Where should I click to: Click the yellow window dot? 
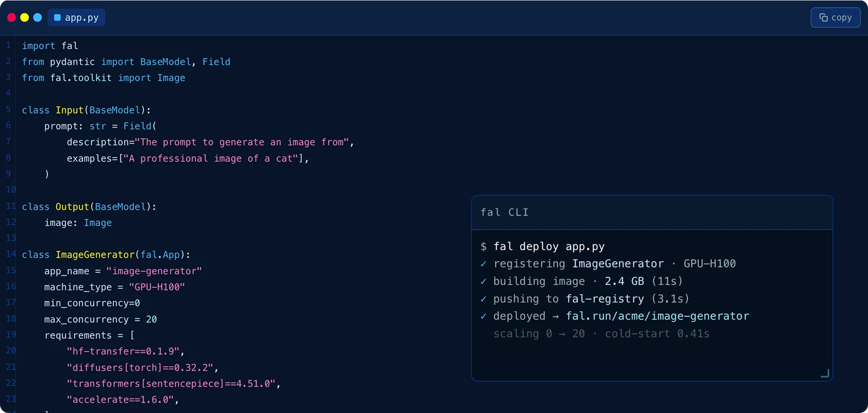[x=24, y=17]
